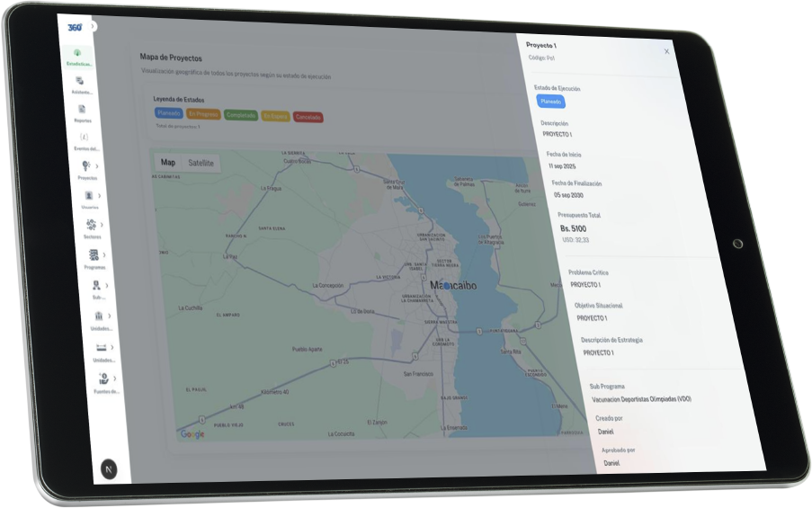Open the Sectores sidebar icon
The width and height of the screenshot is (812, 508).
tap(91, 225)
